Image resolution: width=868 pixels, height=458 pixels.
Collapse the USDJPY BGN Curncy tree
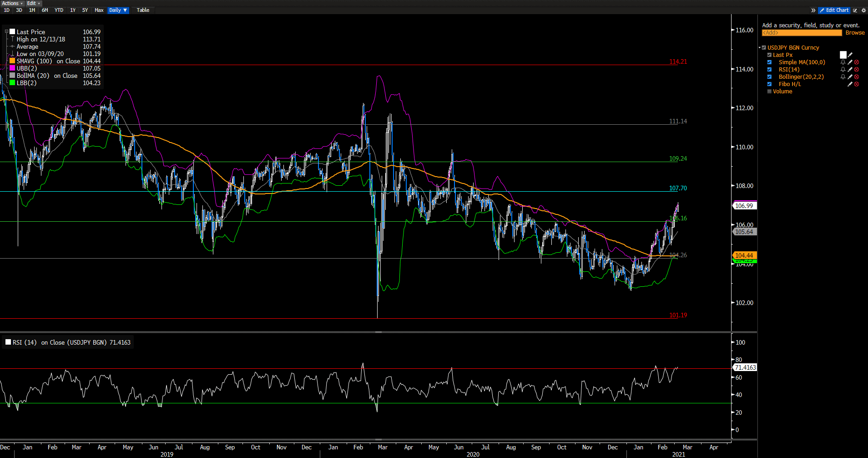tap(760, 47)
